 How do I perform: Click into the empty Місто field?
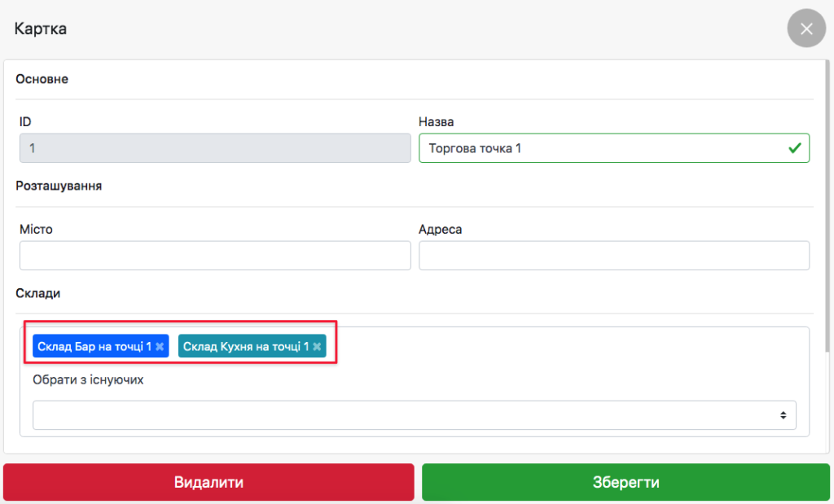[215, 256]
